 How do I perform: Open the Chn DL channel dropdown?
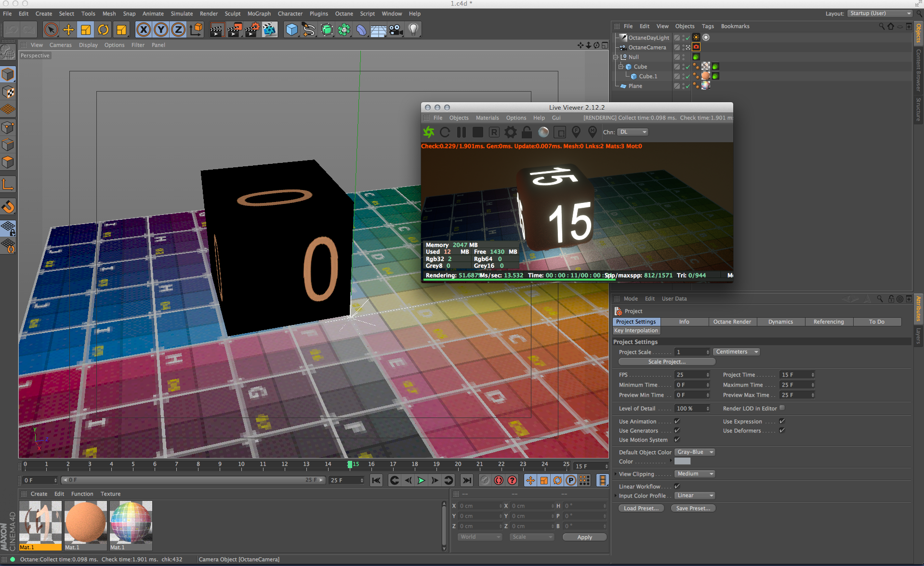click(x=633, y=132)
